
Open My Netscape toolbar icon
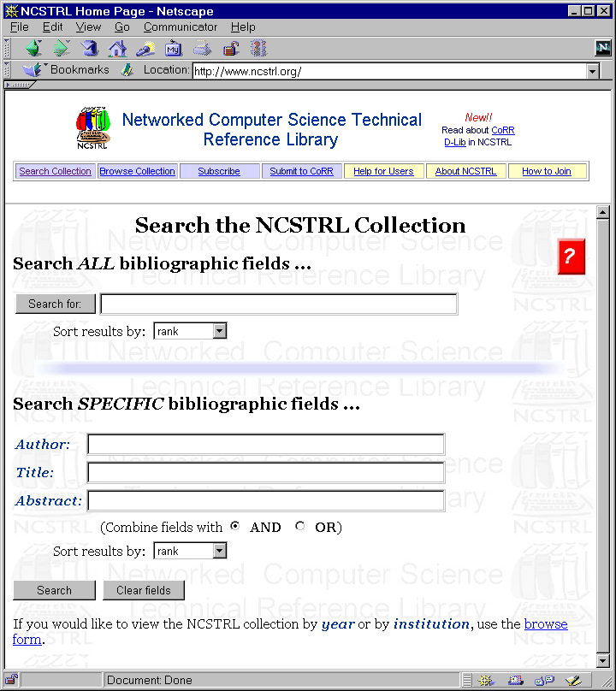[x=173, y=49]
